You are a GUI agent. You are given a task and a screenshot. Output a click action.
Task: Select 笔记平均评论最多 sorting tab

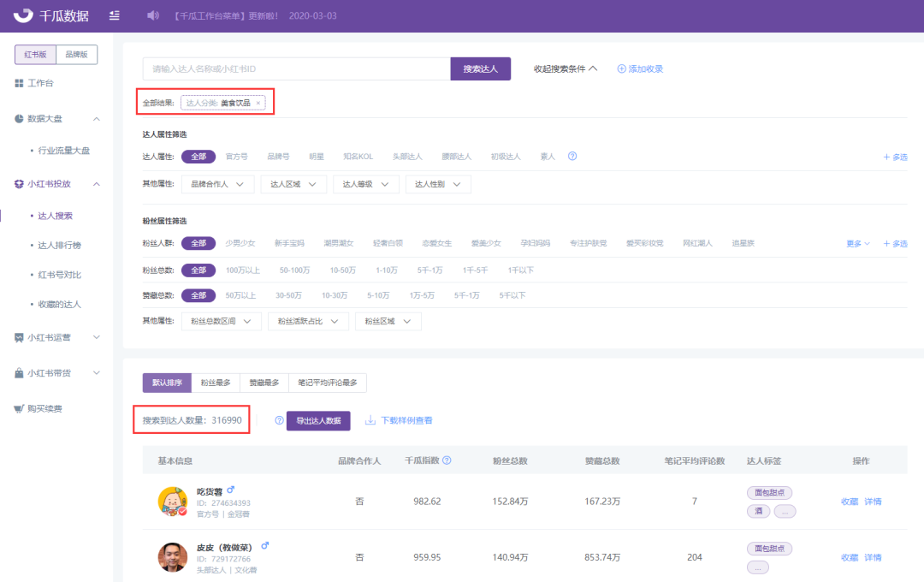pyautogui.click(x=328, y=383)
